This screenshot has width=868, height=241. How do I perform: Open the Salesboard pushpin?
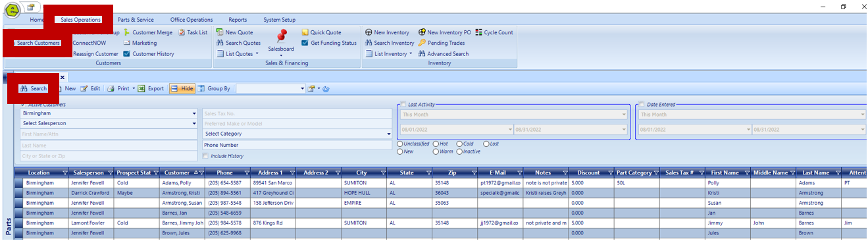tap(282, 36)
